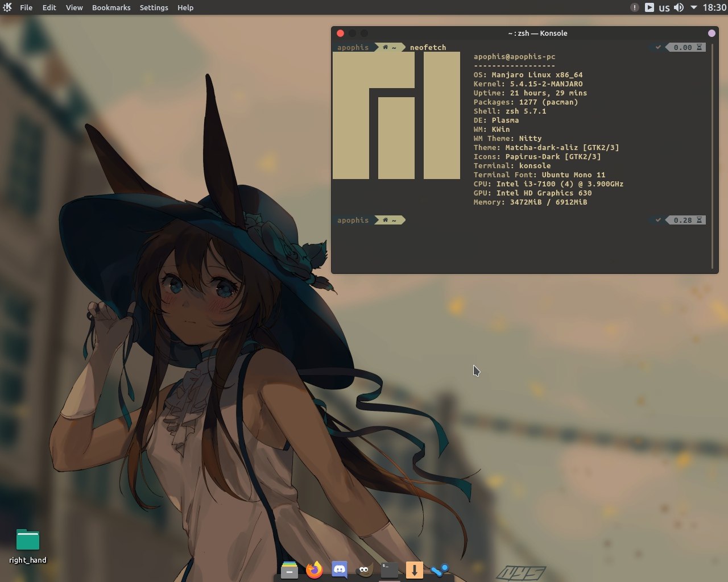728x582 pixels.
Task: Click the 'DE: Plasma' line
Action: pyautogui.click(x=497, y=120)
